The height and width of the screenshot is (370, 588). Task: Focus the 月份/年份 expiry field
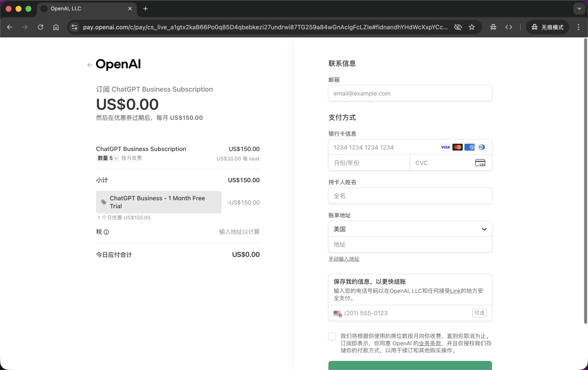coord(369,163)
